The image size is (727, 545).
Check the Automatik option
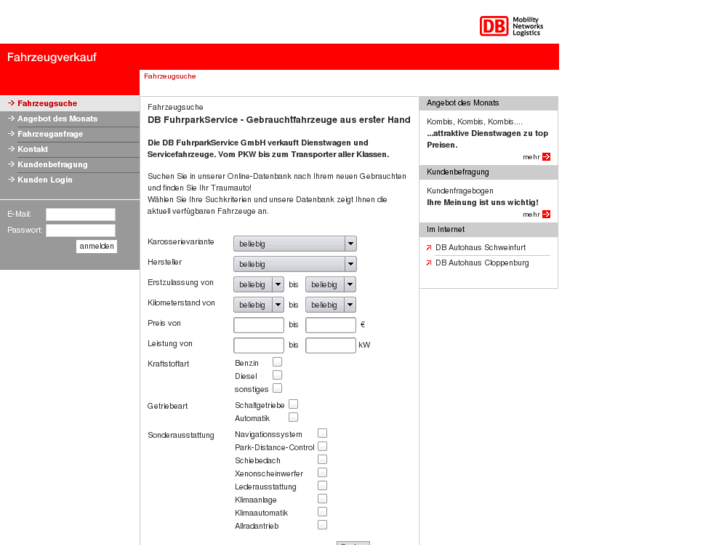[293, 417]
